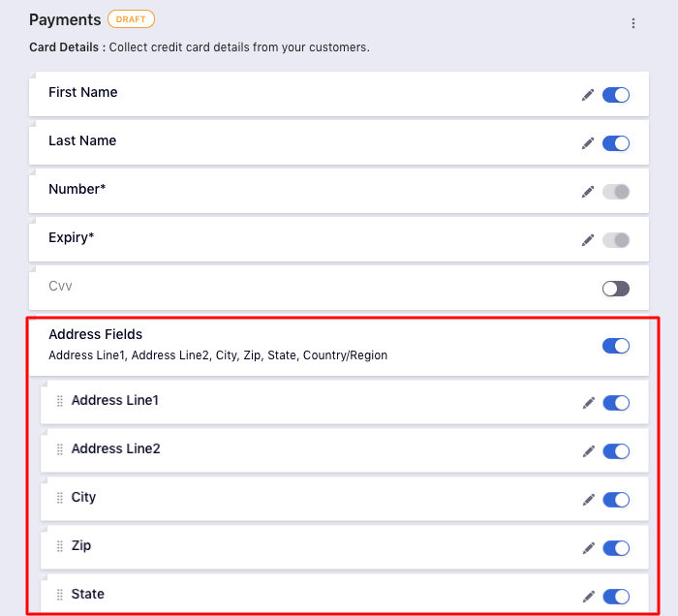Click the State row drag handle

(60, 595)
